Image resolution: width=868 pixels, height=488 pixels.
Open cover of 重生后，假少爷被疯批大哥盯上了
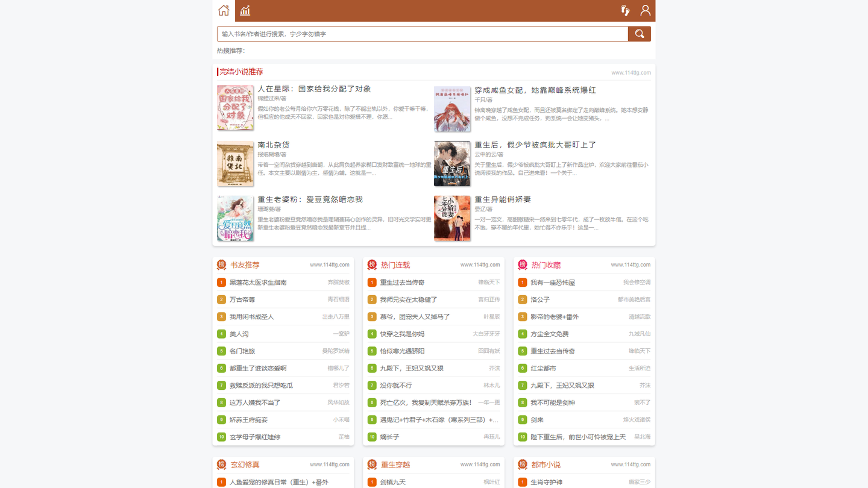coord(452,164)
